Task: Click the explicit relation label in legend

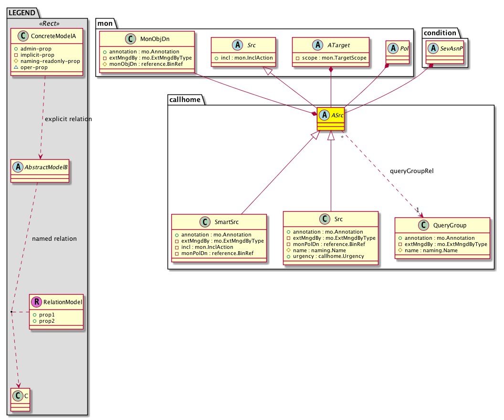Action: [x=68, y=119]
